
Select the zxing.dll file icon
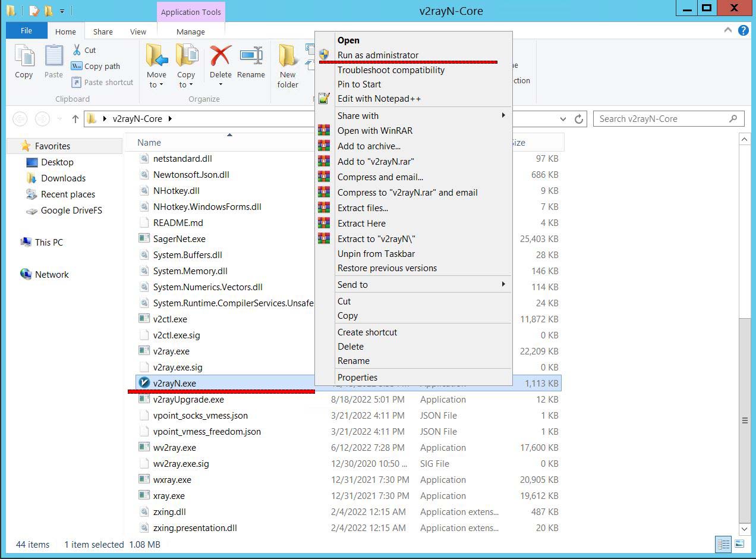click(144, 511)
